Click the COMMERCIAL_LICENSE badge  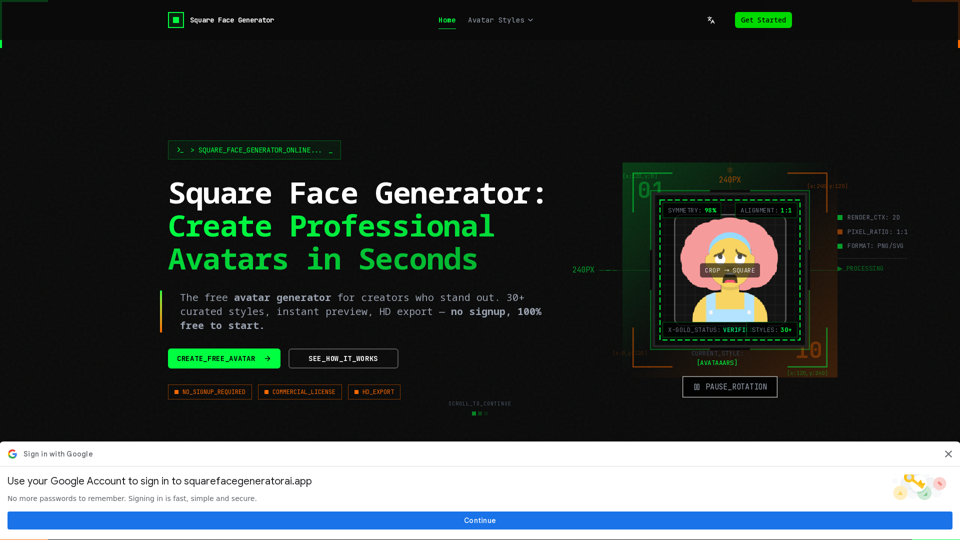point(300,392)
